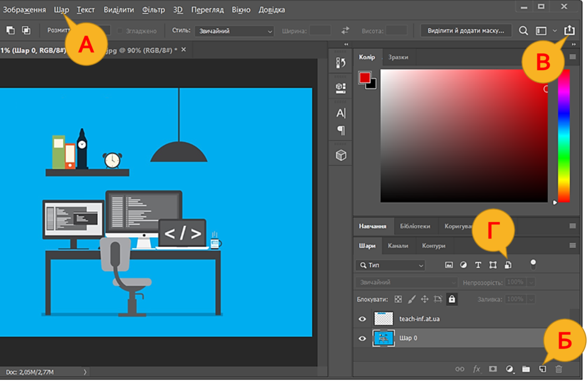Viewport: 588px width, 383px height.
Task: Filter layers by smart objects icon
Action: tap(508, 265)
